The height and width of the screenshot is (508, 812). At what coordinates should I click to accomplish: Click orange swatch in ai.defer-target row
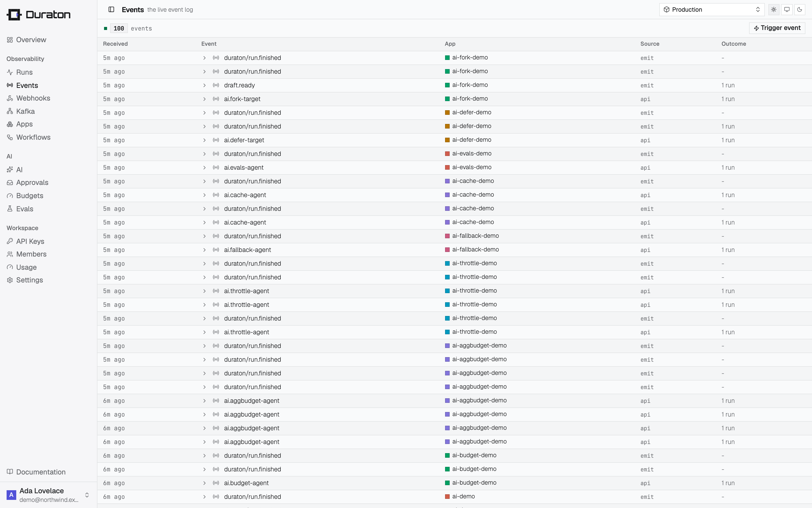pos(447,140)
